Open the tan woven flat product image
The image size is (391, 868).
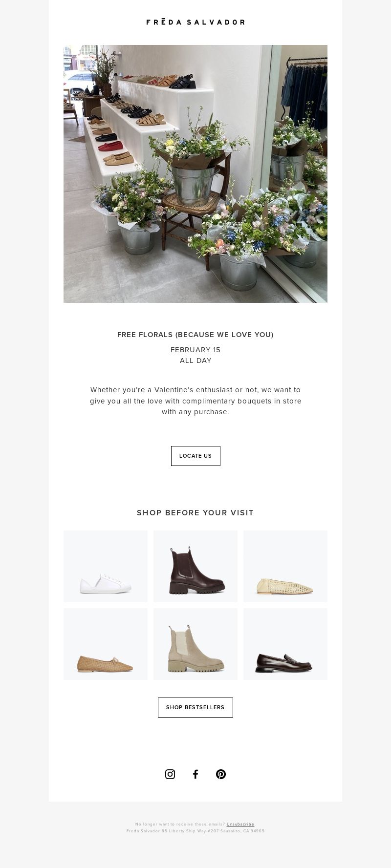pos(106,644)
